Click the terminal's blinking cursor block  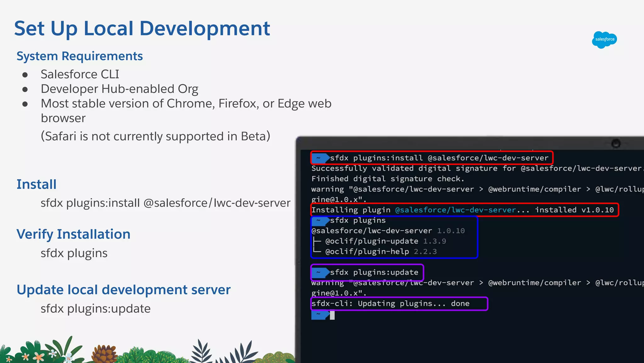click(x=332, y=315)
